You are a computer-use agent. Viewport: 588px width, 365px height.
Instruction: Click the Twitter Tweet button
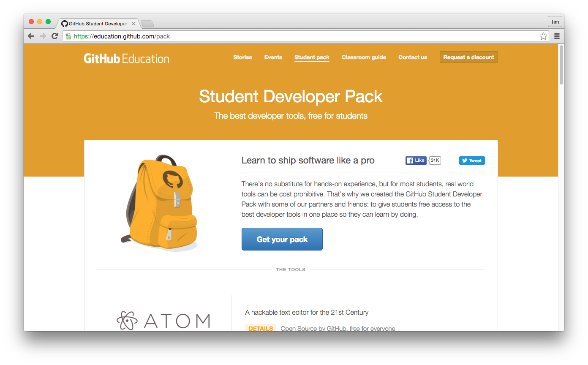472,161
